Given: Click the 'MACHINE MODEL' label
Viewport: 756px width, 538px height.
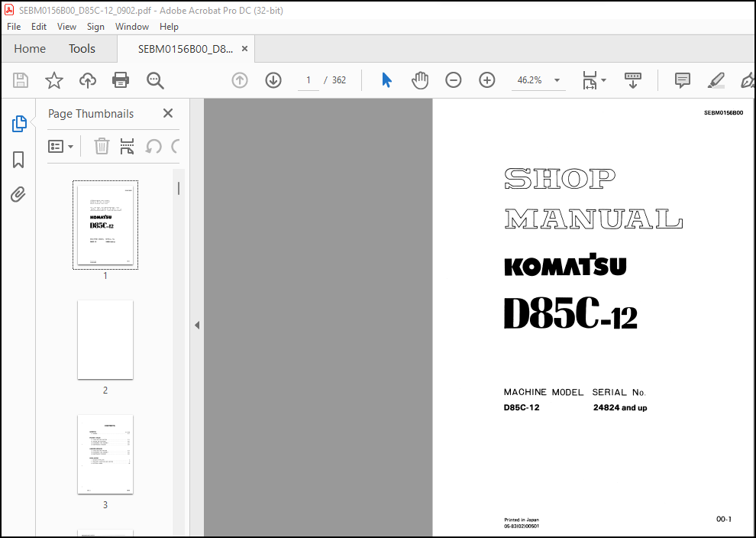Looking at the screenshot, I should click(x=544, y=392).
